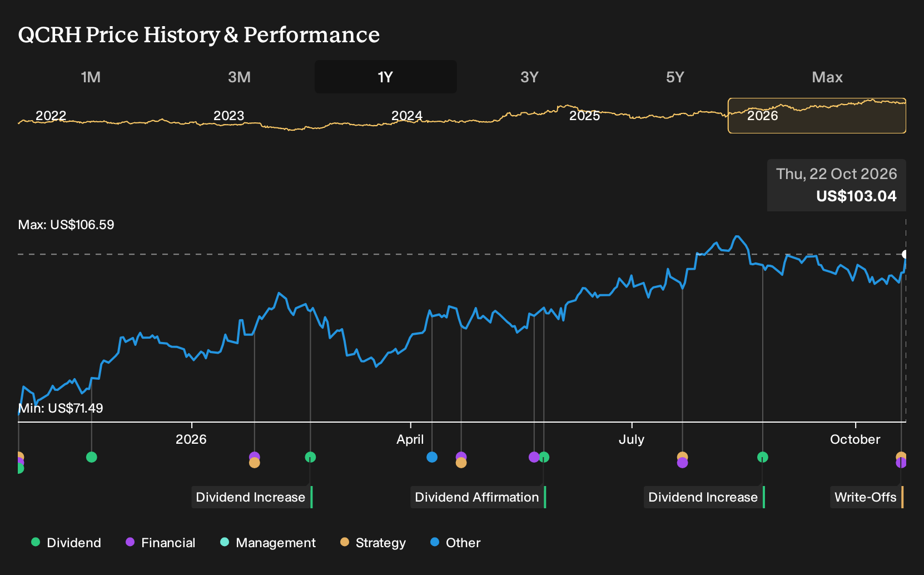
Task: Click the April axis label
Action: tap(410, 439)
